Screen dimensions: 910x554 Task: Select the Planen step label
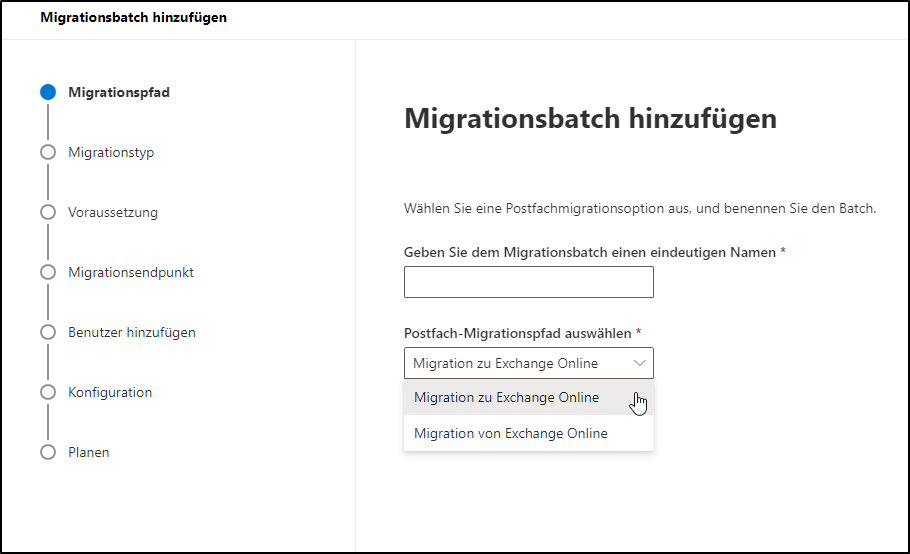pyautogui.click(x=89, y=452)
